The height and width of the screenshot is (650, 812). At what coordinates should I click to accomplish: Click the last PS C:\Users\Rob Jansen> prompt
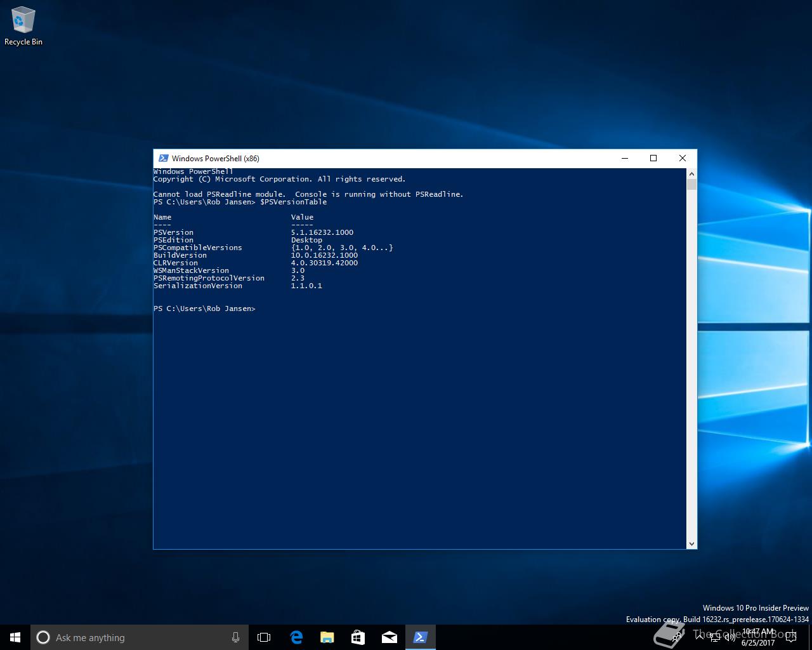(x=204, y=308)
